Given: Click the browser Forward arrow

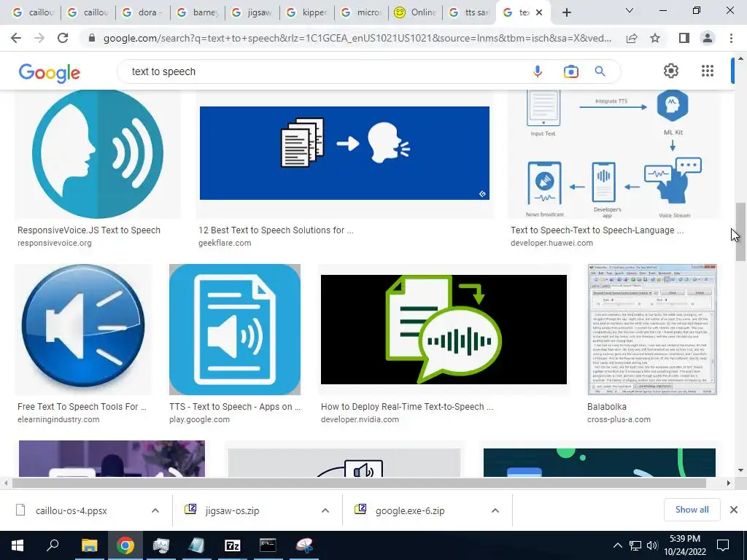Looking at the screenshot, I should pyautogui.click(x=39, y=38).
